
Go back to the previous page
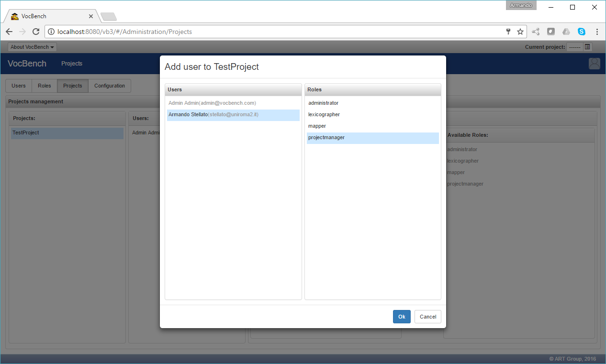coord(9,32)
